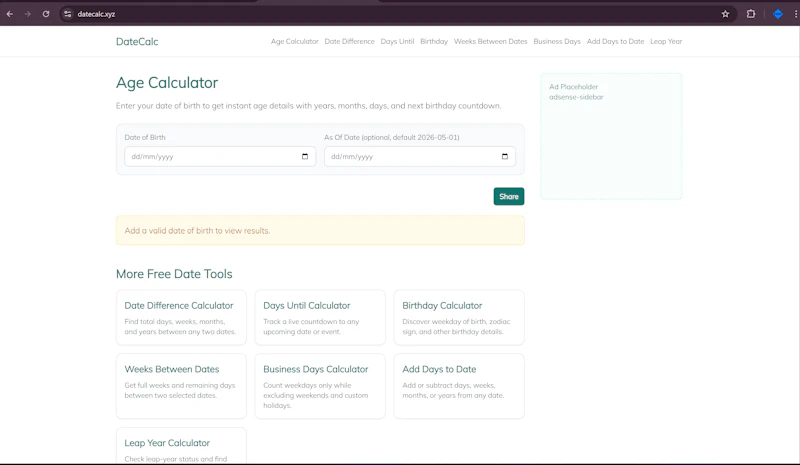This screenshot has width=800, height=465.
Task: Click the Age Calculator page heading
Action: pos(167,83)
